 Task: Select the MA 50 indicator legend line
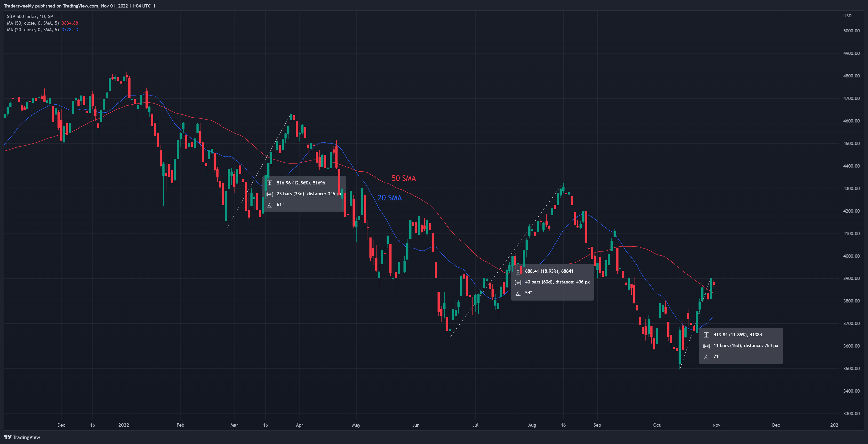(x=42, y=23)
